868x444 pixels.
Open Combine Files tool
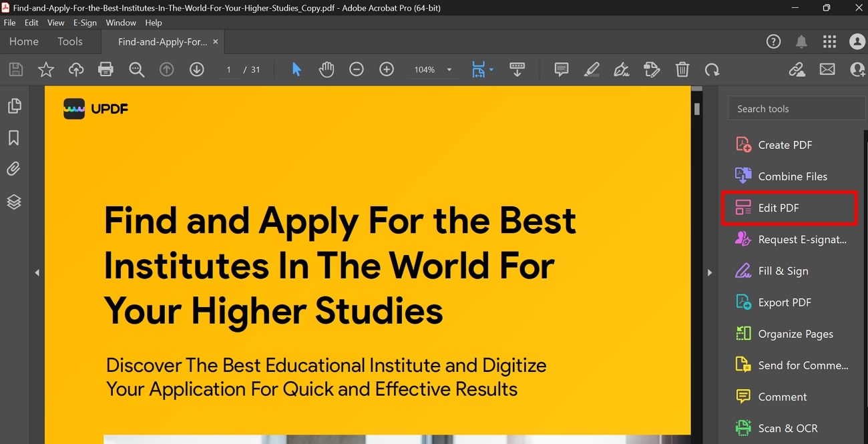[792, 176]
